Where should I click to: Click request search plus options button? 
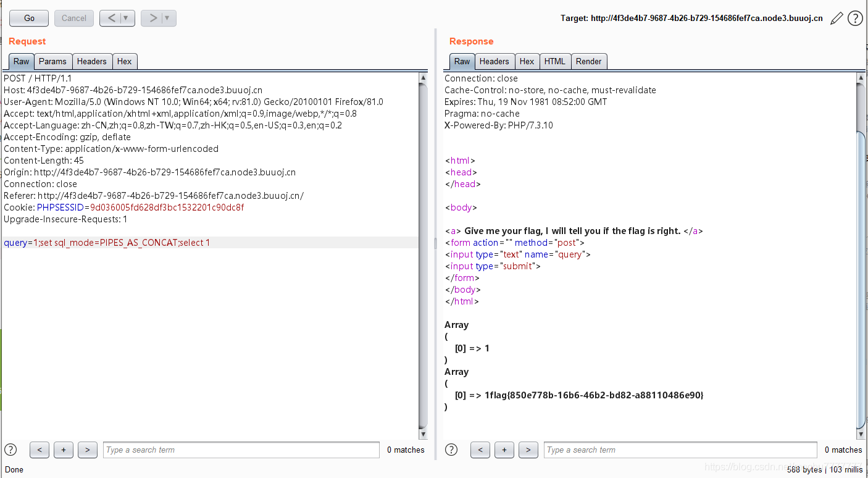click(64, 450)
